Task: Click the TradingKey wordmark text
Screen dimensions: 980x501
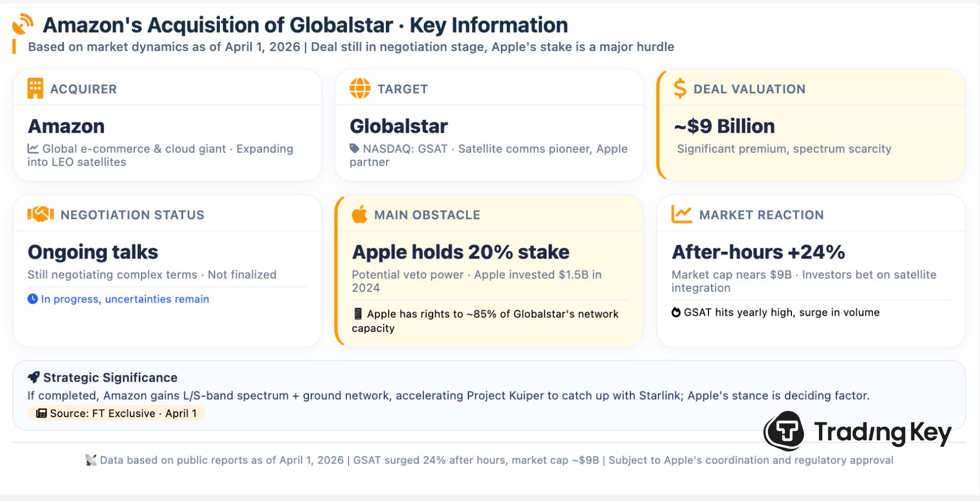Action: click(882, 432)
